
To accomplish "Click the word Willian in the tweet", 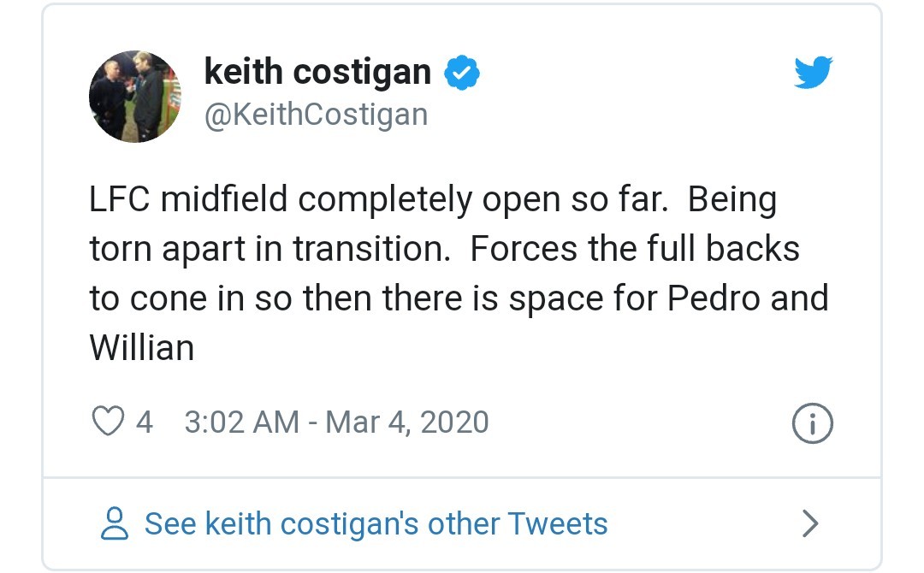I will (x=143, y=347).
